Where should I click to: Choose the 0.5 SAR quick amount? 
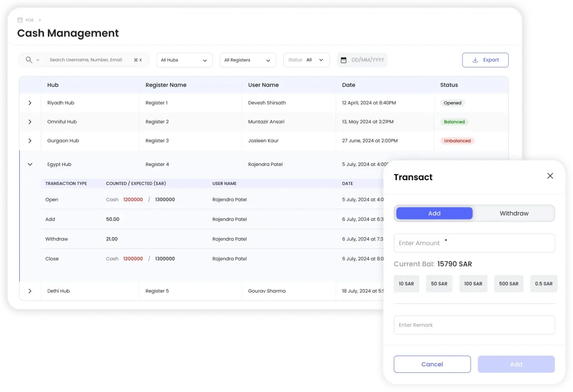pyautogui.click(x=543, y=284)
